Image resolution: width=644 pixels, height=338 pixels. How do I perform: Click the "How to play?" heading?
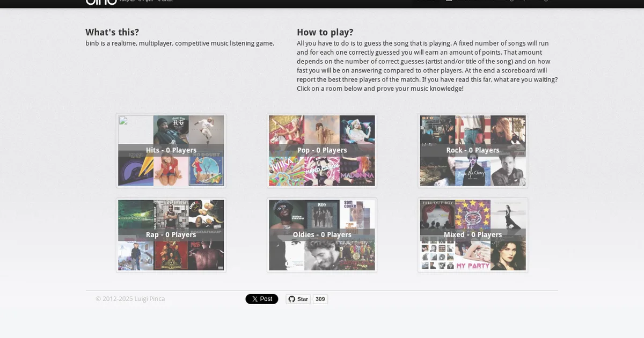[325, 32]
